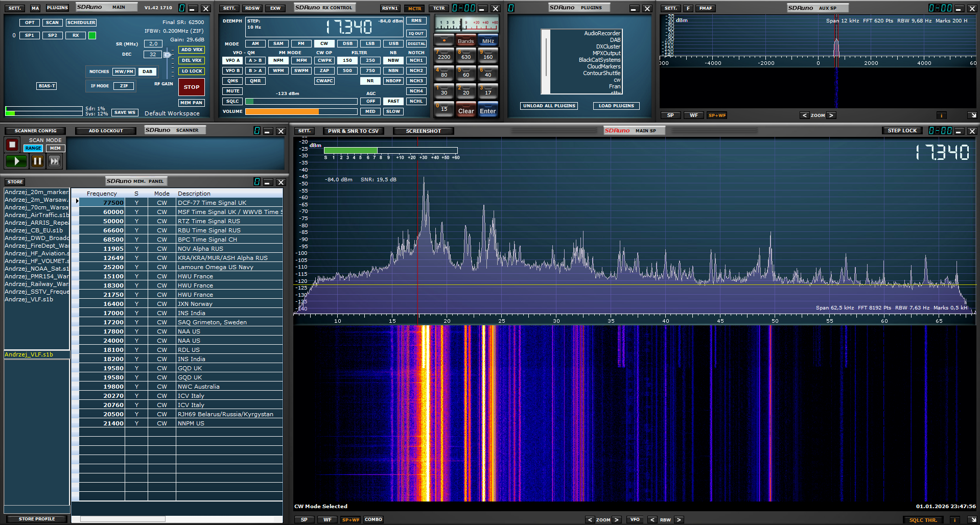Enable noise reduction with the NR button

pos(370,81)
